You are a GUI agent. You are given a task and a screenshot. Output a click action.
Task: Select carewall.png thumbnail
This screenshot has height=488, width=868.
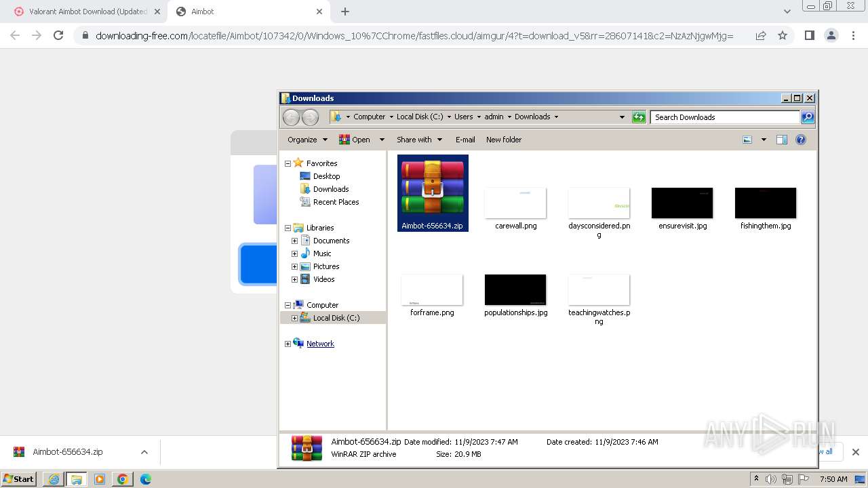click(515, 203)
